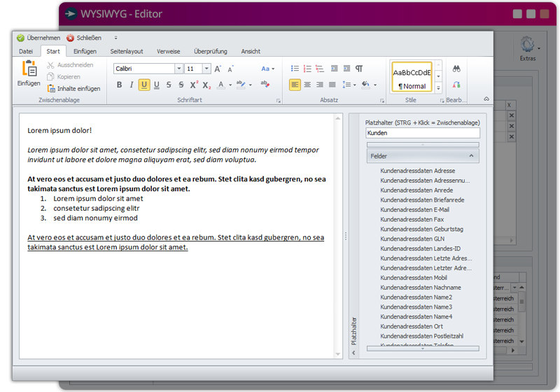Open Schriftart group dialog launcher
Screen dimensions: 560x392
279,101
